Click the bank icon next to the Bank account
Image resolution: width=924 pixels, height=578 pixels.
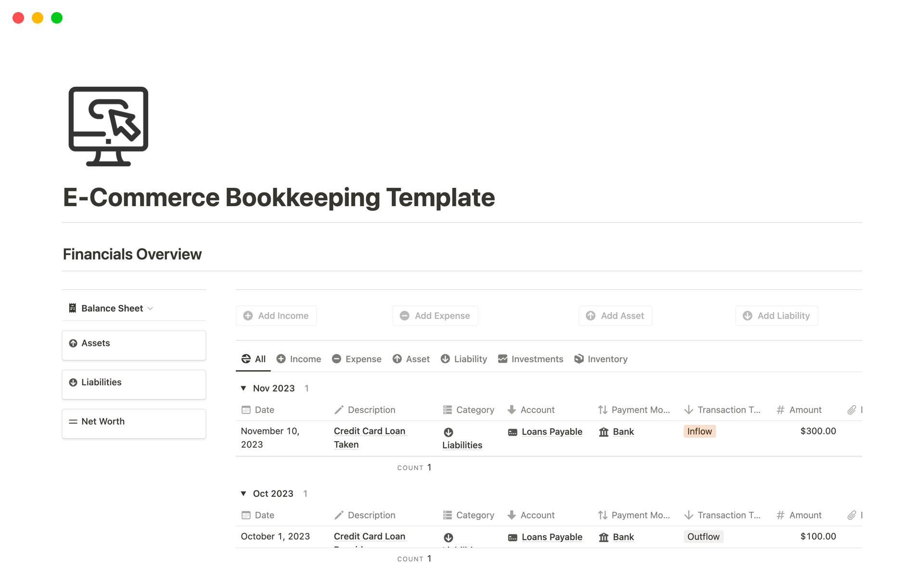pyautogui.click(x=604, y=432)
